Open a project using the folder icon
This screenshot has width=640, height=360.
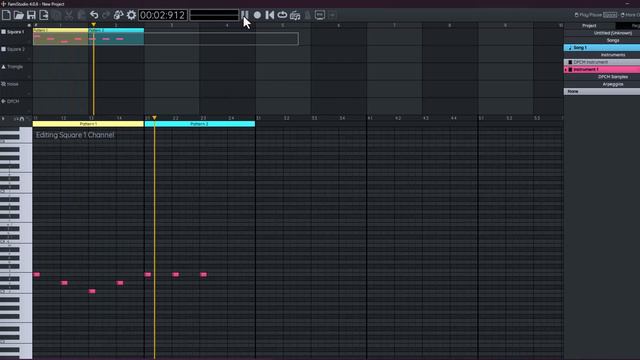pos(18,15)
